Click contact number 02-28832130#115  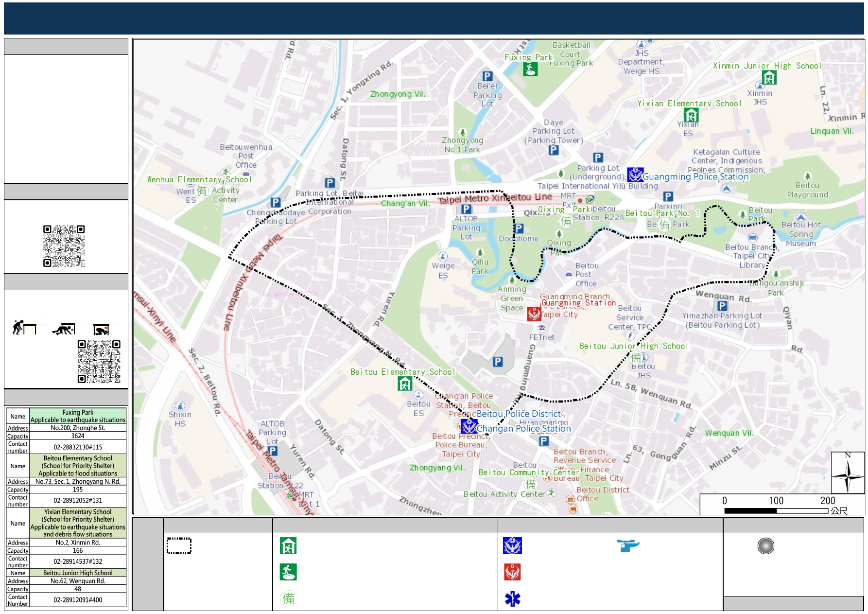[x=78, y=447]
